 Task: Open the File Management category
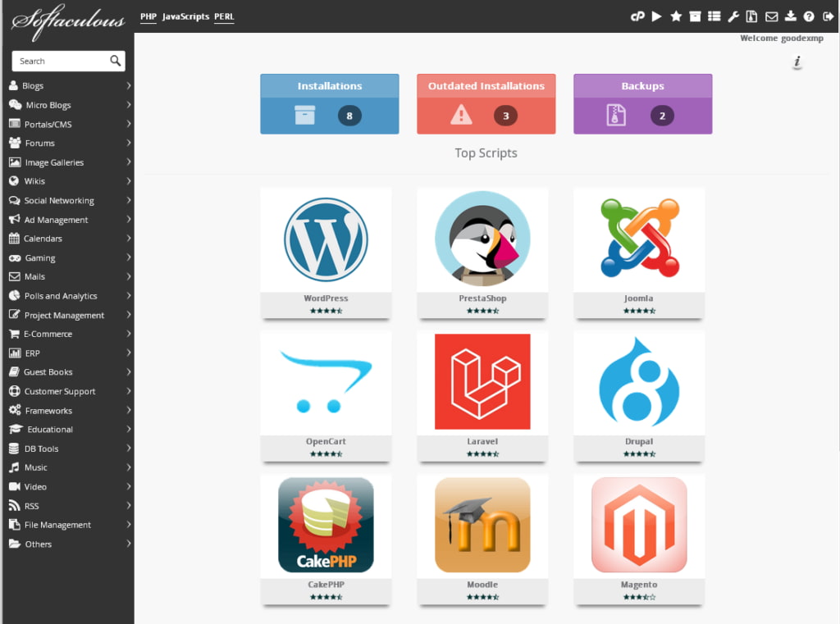pos(69,525)
